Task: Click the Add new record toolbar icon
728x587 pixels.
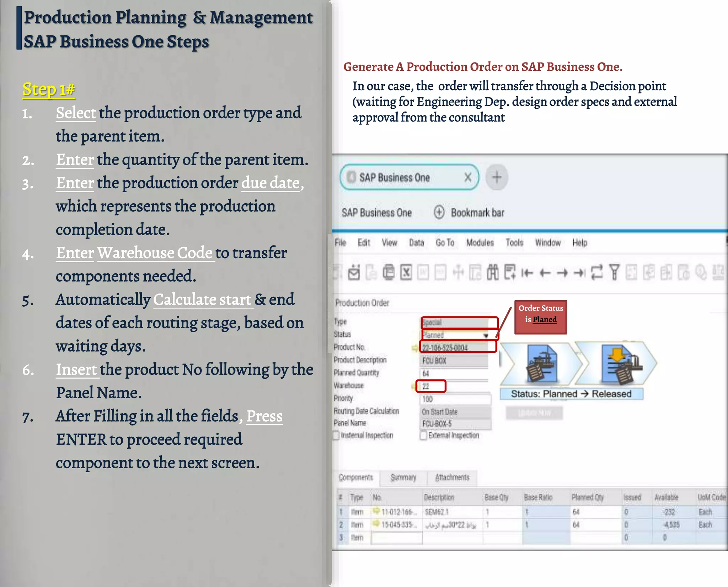Action: [510, 273]
